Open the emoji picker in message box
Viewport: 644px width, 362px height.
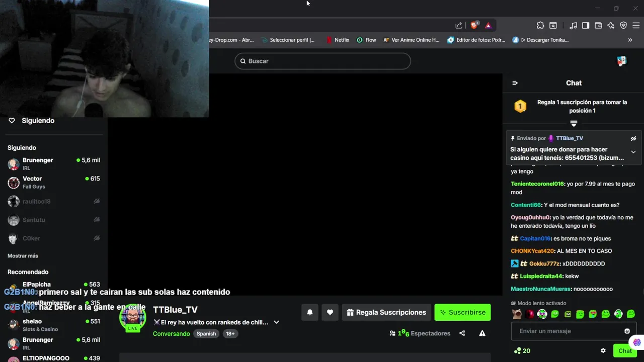coord(627,331)
